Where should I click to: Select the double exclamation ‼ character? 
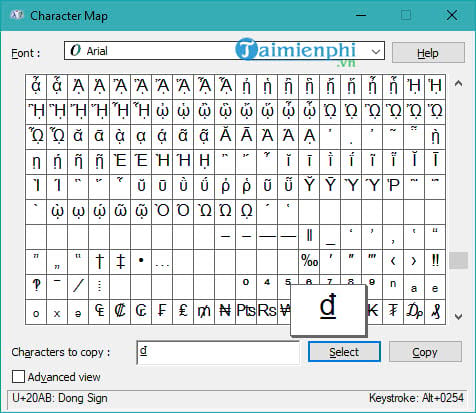[435, 262]
